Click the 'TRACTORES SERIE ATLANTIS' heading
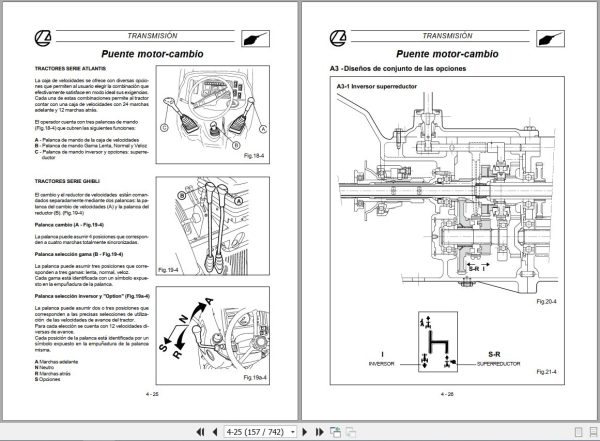Image resolution: width=600 pixels, height=441 pixels. point(70,69)
